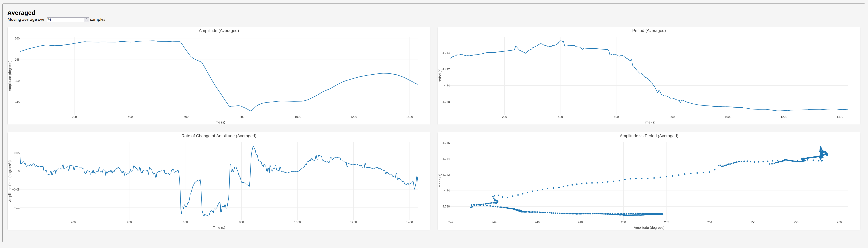Screen dimensions: 868x248
Task: Click "Time (s)" axis label under Amplitude chart
Action: tap(219, 122)
